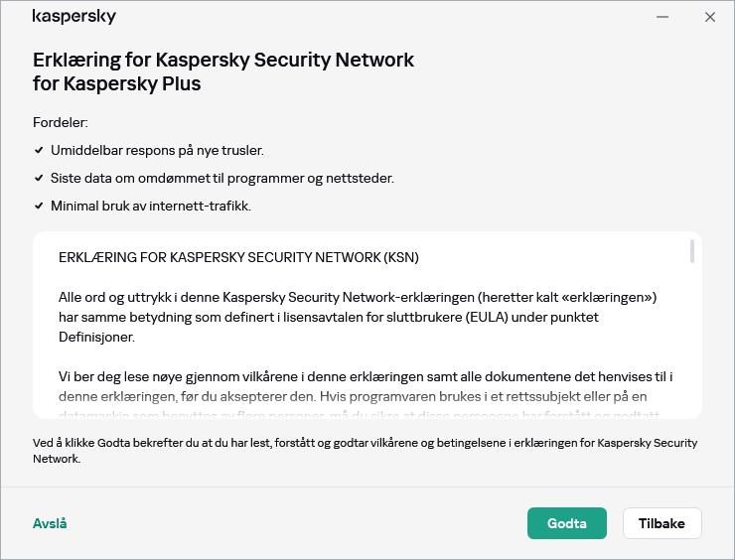Click the 'ERKLÆRING FOR KASPERSKY SECURITY NETWORK (KSN)' heading
This screenshot has width=735, height=560.
tap(238, 257)
